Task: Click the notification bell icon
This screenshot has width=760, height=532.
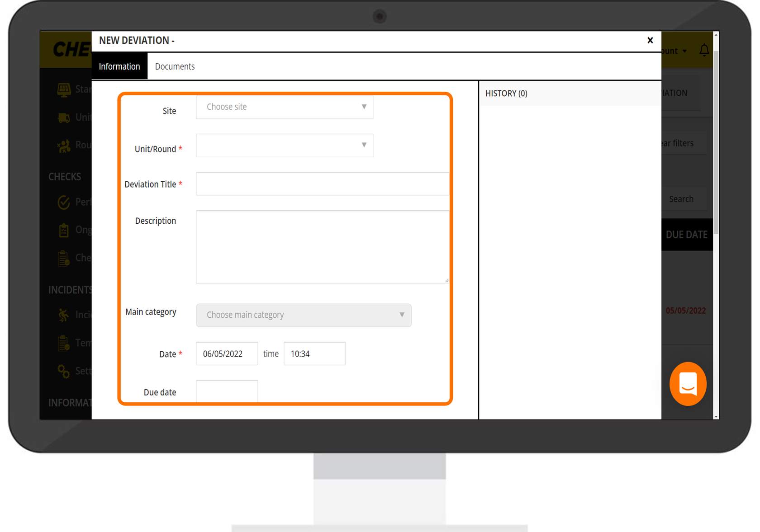Action: coord(704,50)
